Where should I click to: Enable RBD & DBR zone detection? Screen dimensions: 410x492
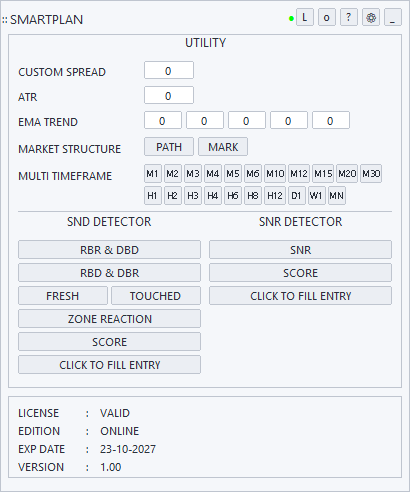pyautogui.click(x=109, y=273)
